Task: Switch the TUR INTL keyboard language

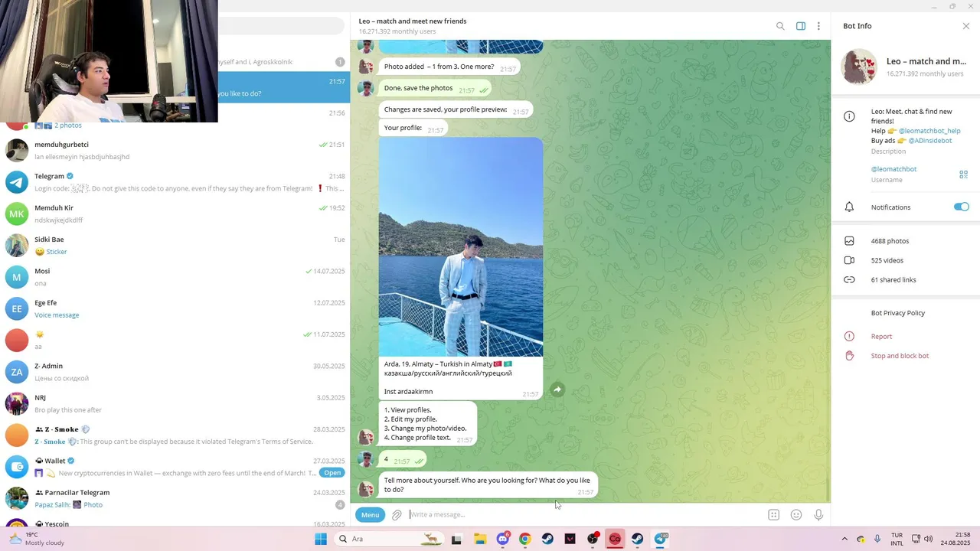Action: pyautogui.click(x=897, y=539)
